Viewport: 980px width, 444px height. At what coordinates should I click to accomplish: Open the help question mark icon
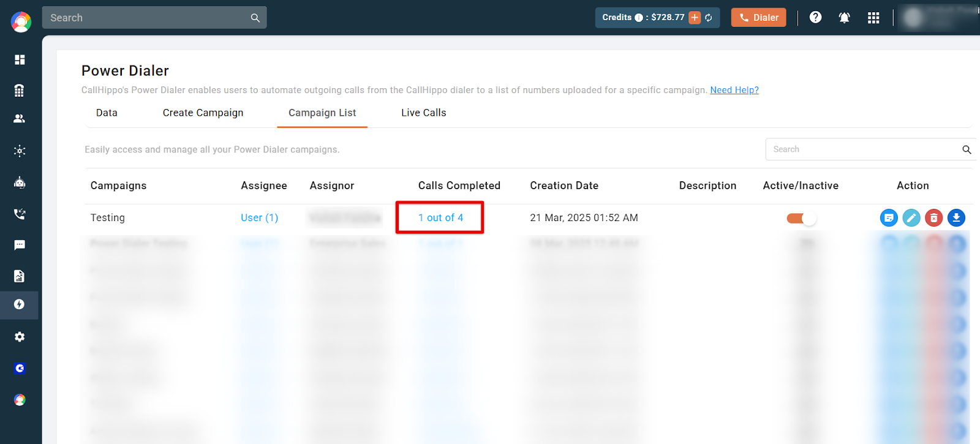pyautogui.click(x=815, y=17)
